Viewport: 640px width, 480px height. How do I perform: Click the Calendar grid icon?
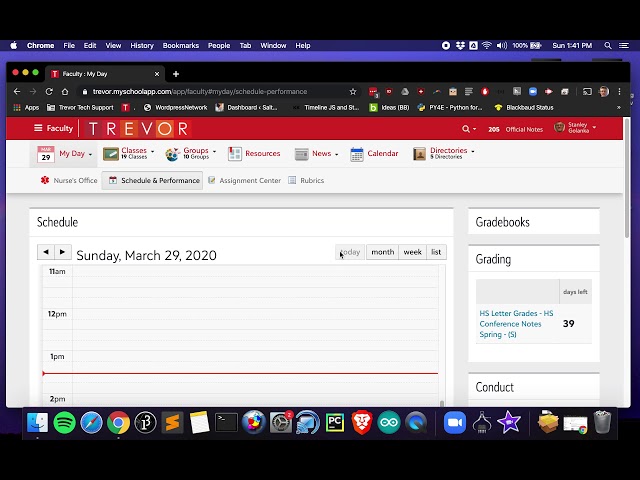coord(357,154)
